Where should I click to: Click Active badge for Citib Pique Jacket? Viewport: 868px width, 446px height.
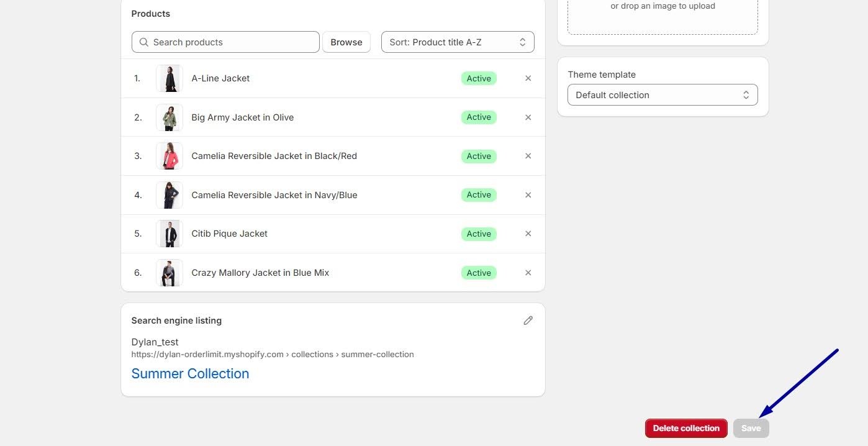tap(479, 234)
